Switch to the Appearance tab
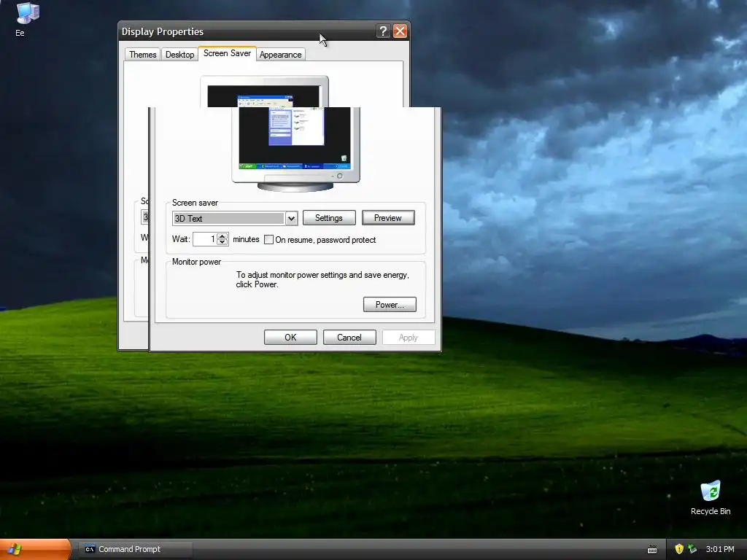Image resolution: width=747 pixels, height=560 pixels. 281,55
